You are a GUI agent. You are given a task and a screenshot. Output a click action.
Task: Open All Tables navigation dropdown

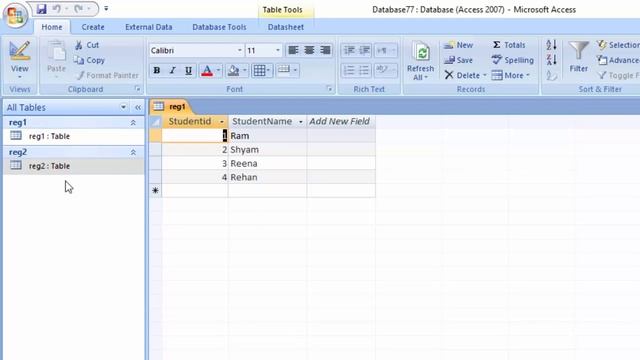coord(123,107)
